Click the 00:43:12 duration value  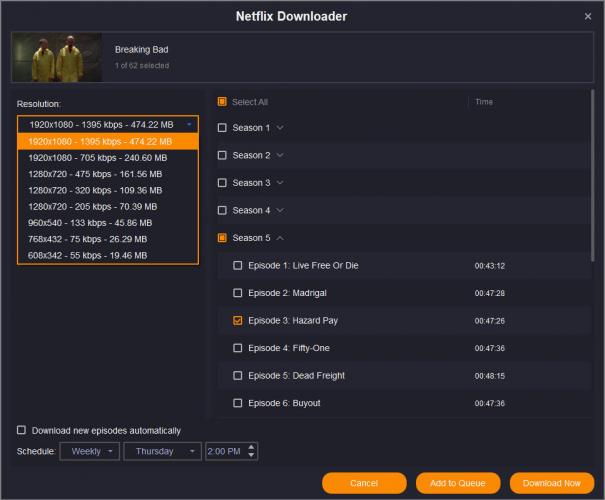[490, 266]
